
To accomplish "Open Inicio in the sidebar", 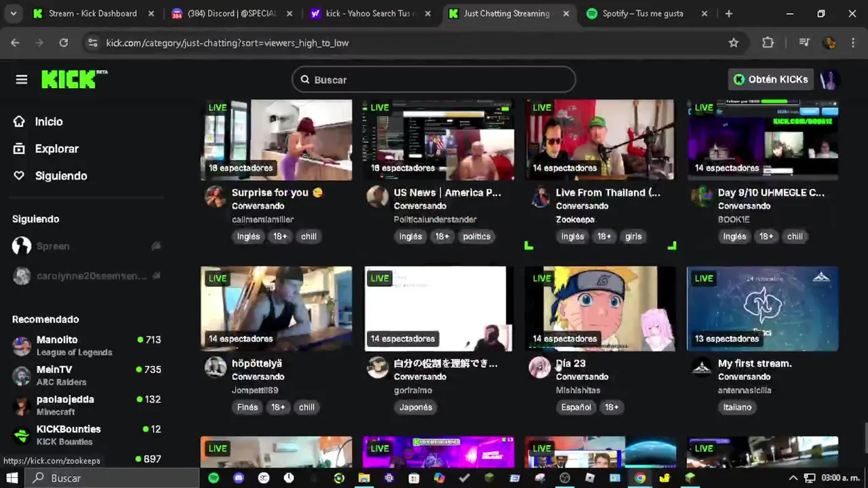I will [x=49, y=121].
